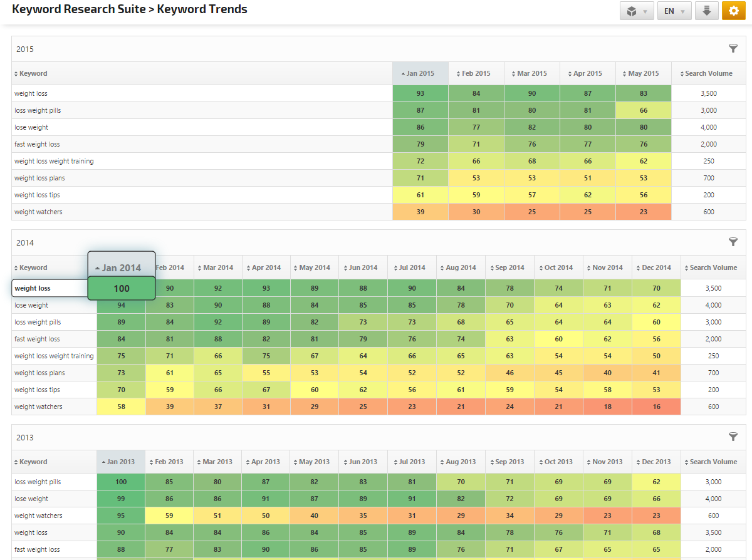Click the filter funnel for 2013 table

coord(733,437)
